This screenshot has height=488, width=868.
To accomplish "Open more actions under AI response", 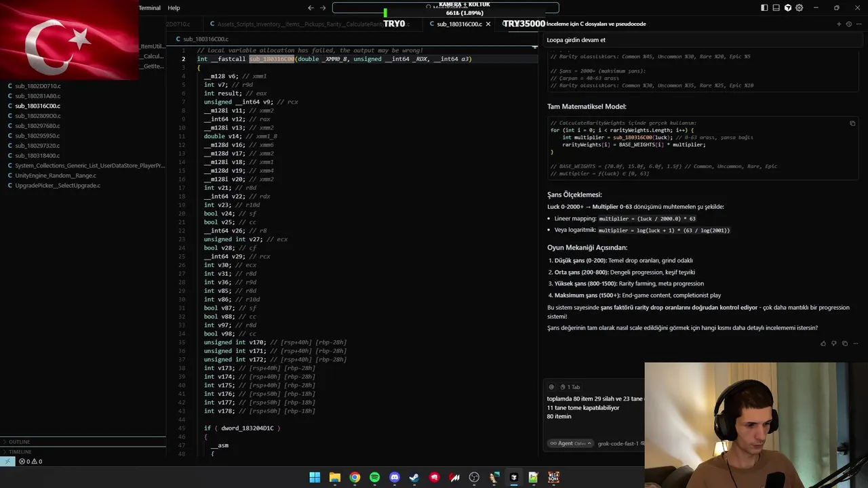I will coord(854,343).
